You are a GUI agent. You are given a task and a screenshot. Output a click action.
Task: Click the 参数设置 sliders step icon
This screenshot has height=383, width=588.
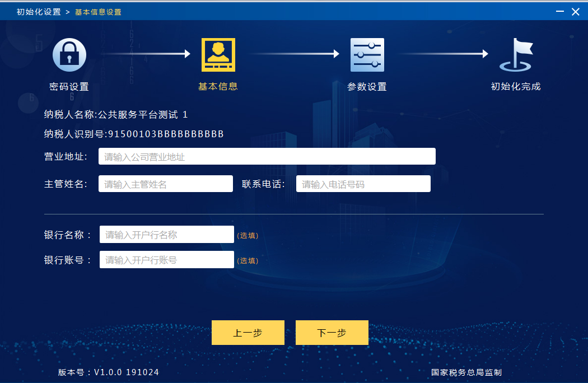pos(367,55)
